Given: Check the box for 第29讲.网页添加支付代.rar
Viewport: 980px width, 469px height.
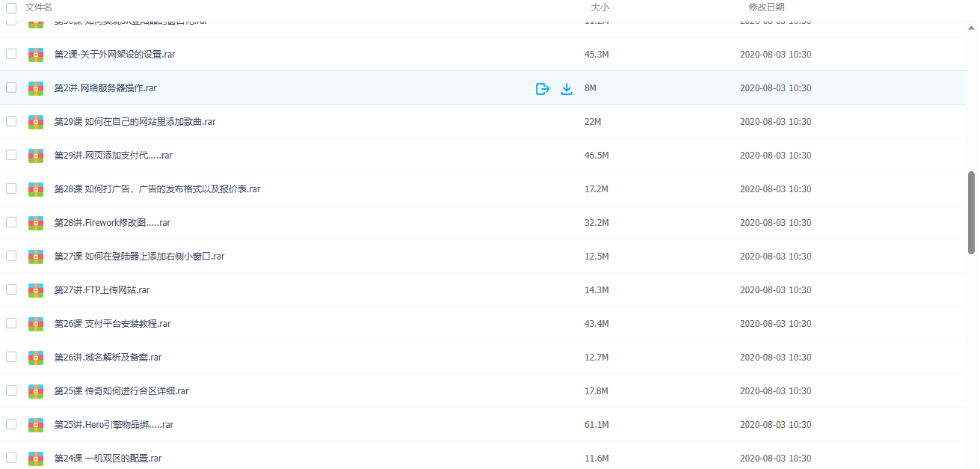Looking at the screenshot, I should [x=11, y=155].
